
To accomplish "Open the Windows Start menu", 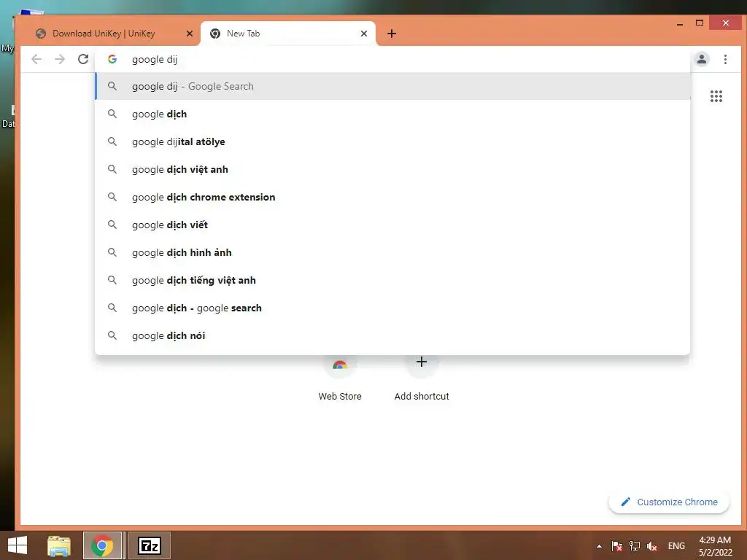I will (x=18, y=545).
